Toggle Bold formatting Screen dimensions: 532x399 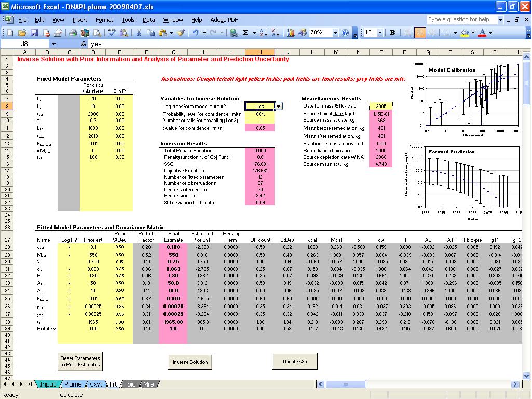pyautogui.click(x=392, y=33)
